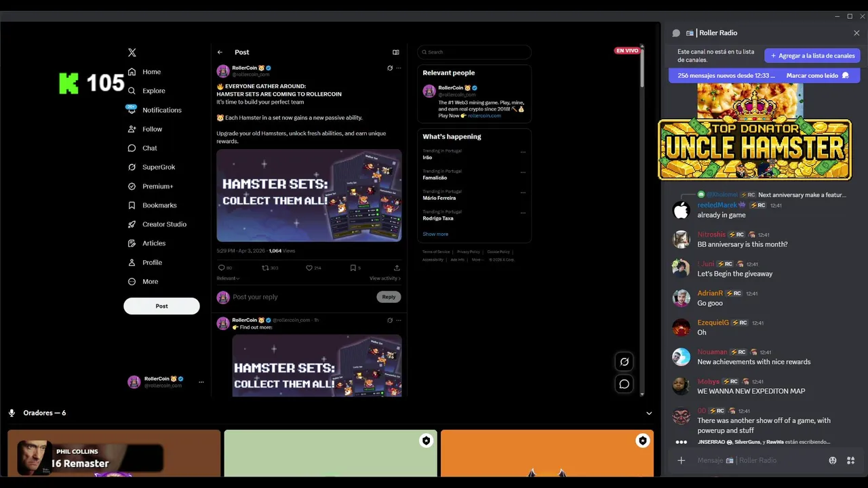
Task: Click the maximize window button in title bar
Action: [850, 16]
